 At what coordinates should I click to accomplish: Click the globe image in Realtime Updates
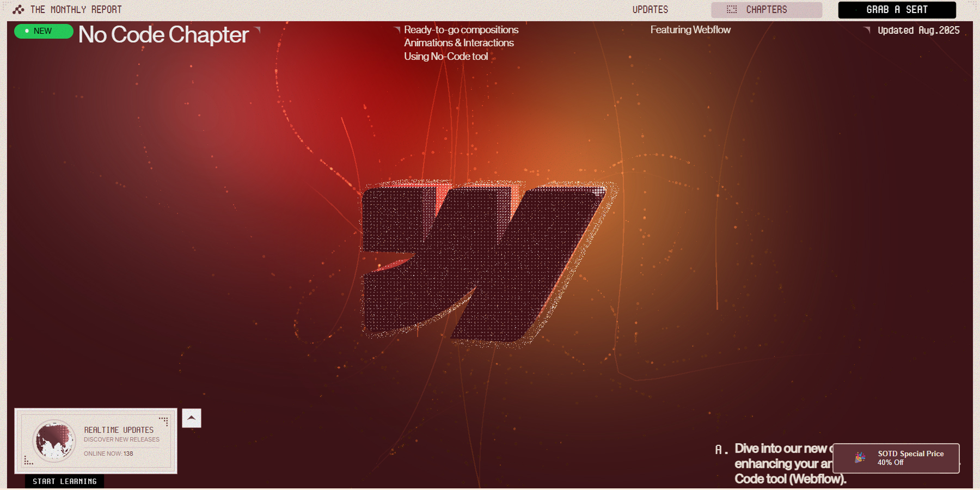point(54,441)
